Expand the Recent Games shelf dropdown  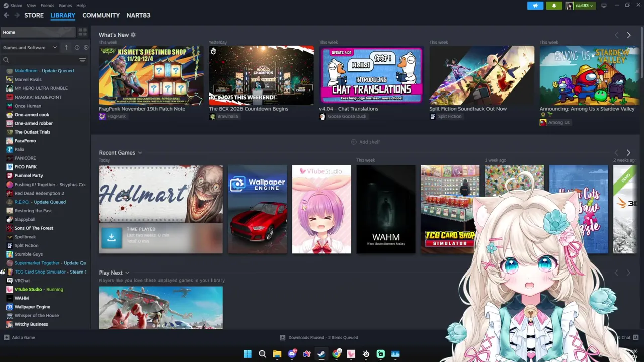click(140, 153)
